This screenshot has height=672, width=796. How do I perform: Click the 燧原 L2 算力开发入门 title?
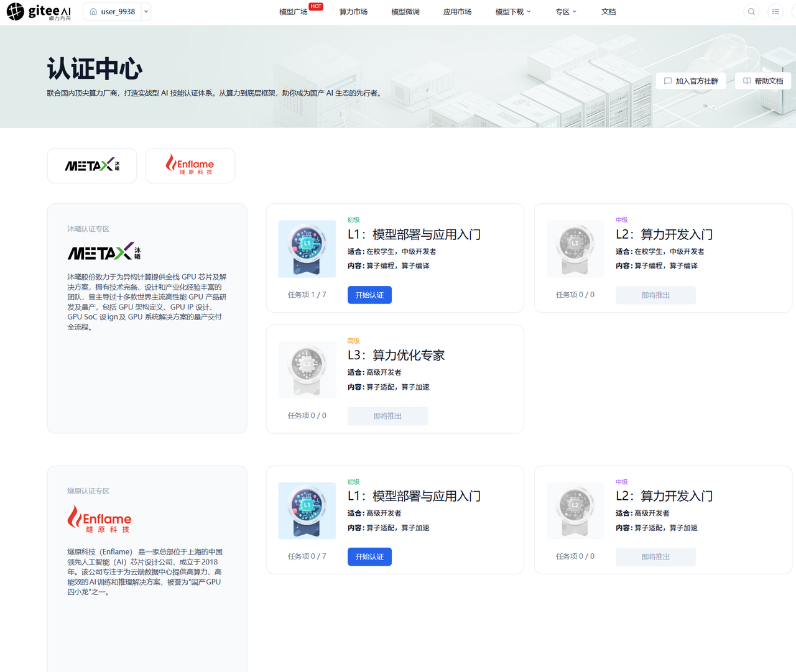click(x=664, y=496)
